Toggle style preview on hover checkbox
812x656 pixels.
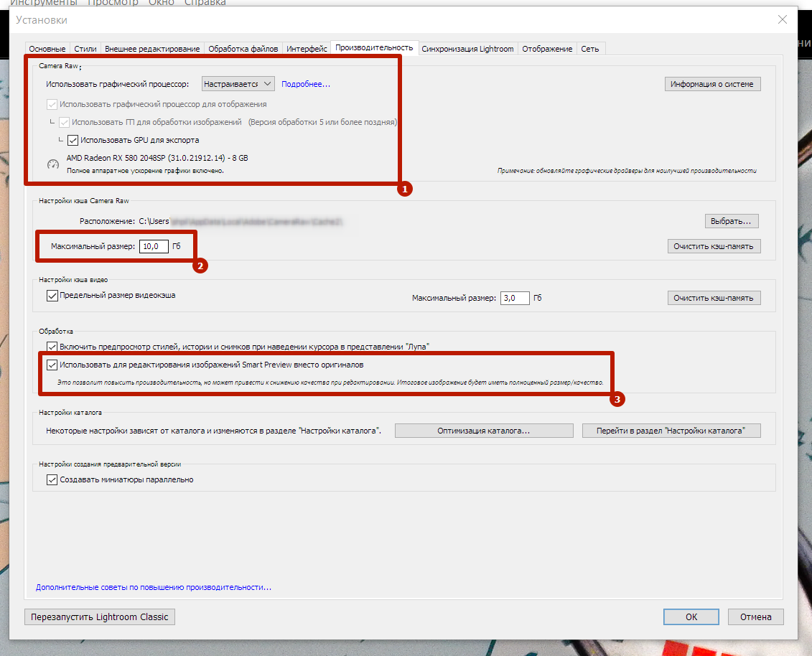point(52,347)
